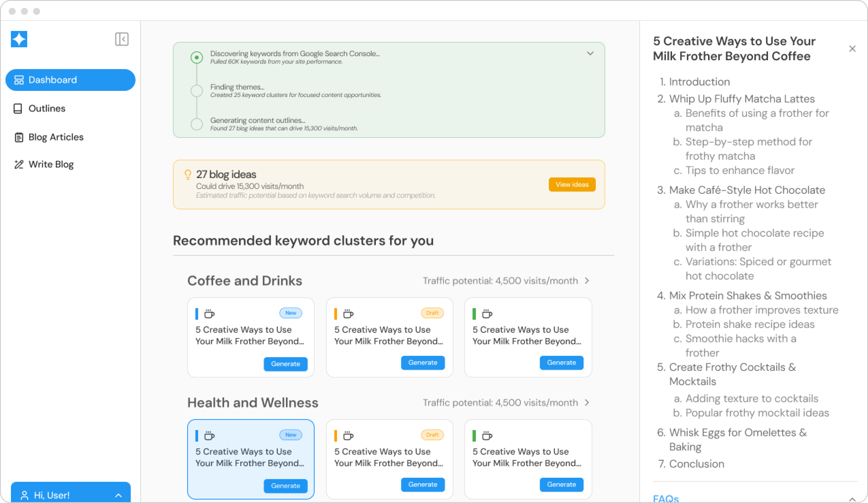868x503 pixels.
Task: Select the green Discovering keywords step circle
Action: 197,58
